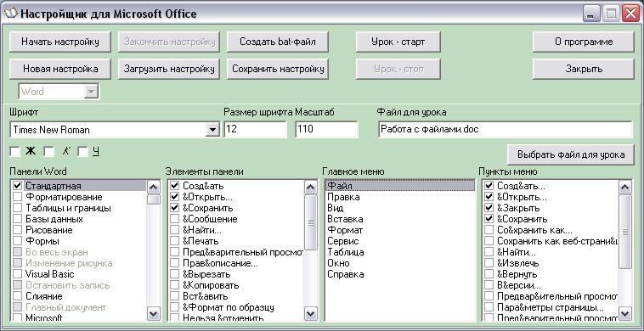Select 'Сервис' in Главное меню list
This screenshot has width=644, height=331.
400,241
